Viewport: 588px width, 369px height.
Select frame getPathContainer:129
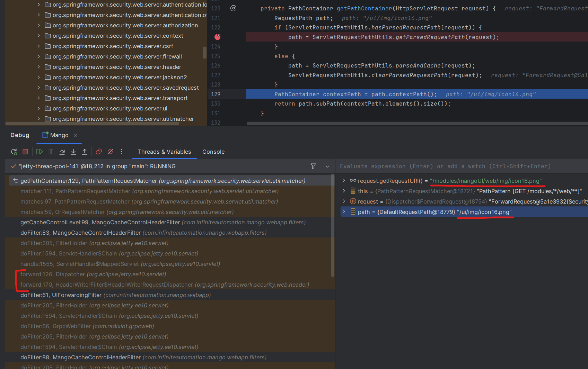(x=170, y=181)
